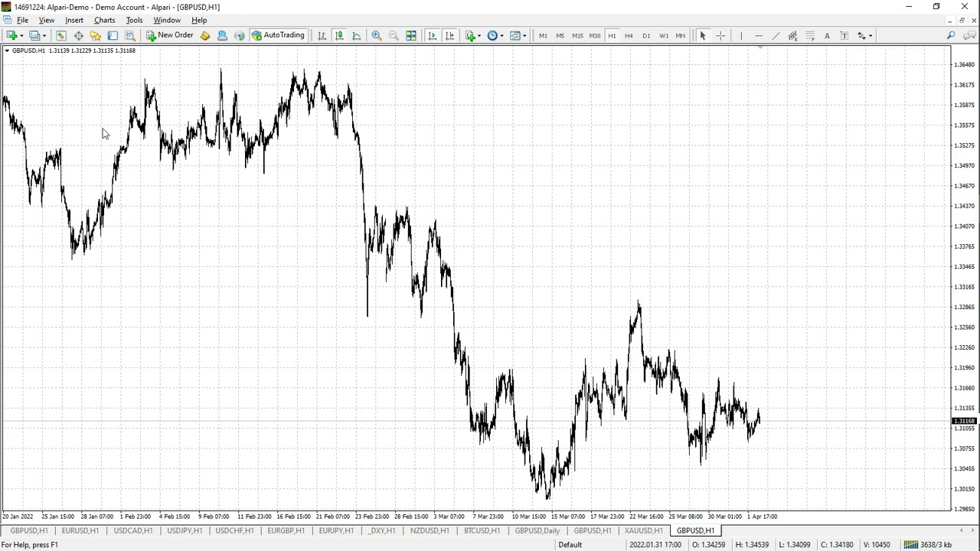Click the connection status 3638/3 kb
Viewport: 980px width, 551px height.
tap(928, 545)
